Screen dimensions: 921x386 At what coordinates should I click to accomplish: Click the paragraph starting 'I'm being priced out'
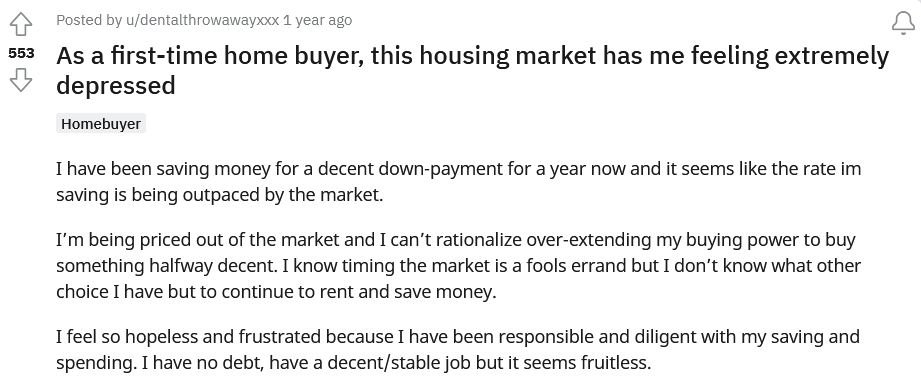point(458,266)
